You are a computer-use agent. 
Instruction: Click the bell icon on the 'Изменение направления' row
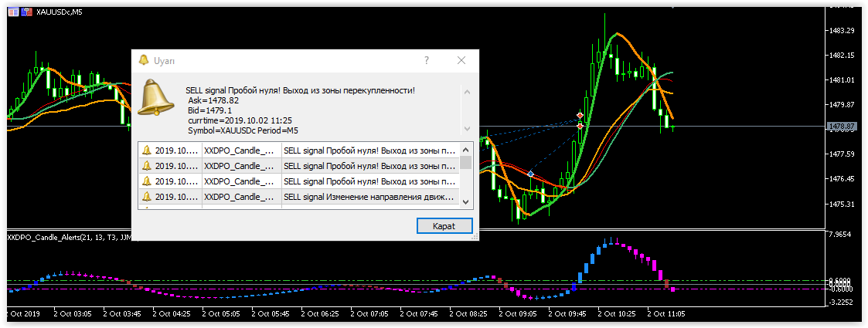(147, 196)
